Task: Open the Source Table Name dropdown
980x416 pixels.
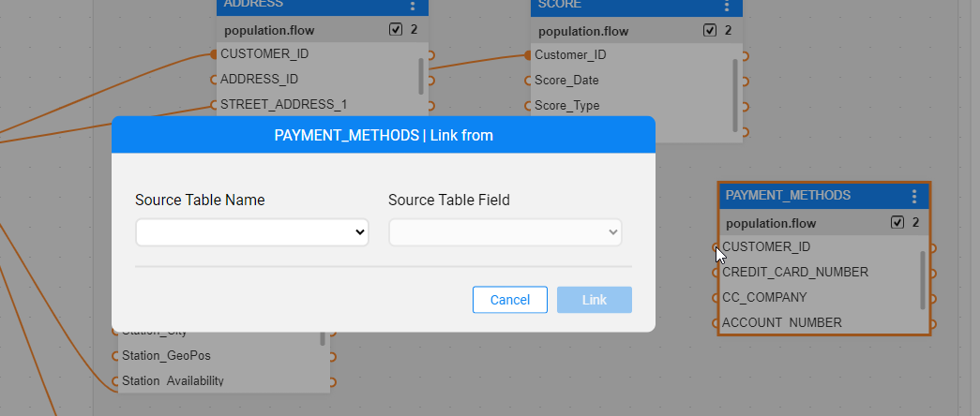Action: click(251, 232)
